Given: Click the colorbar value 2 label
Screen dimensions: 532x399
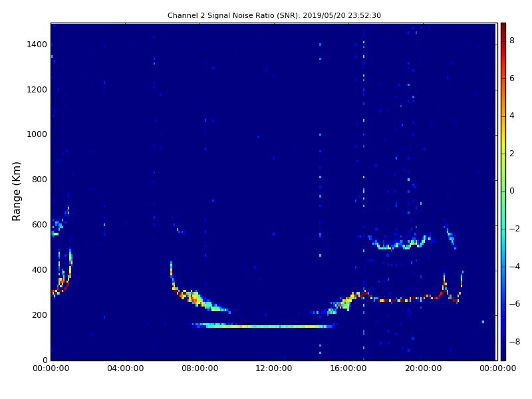Looking at the screenshot, I should click(512, 154).
